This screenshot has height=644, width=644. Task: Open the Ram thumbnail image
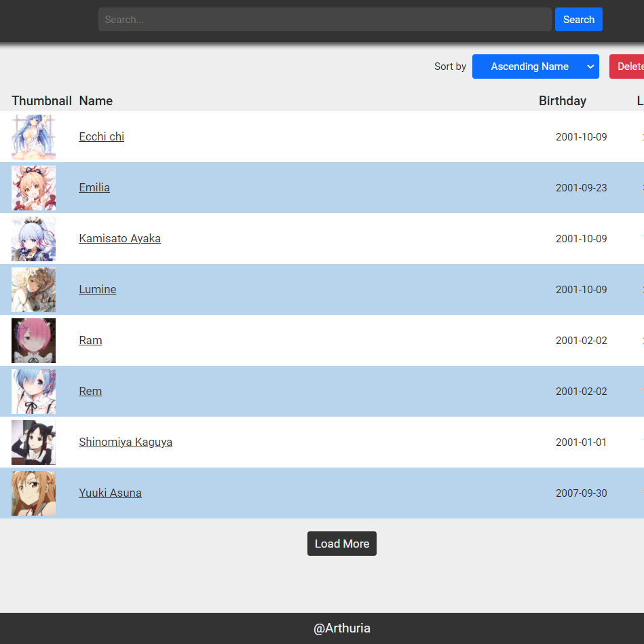point(33,341)
